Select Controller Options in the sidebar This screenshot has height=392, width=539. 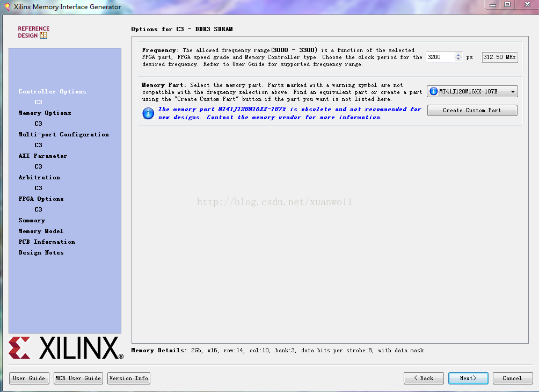pyautogui.click(x=52, y=91)
